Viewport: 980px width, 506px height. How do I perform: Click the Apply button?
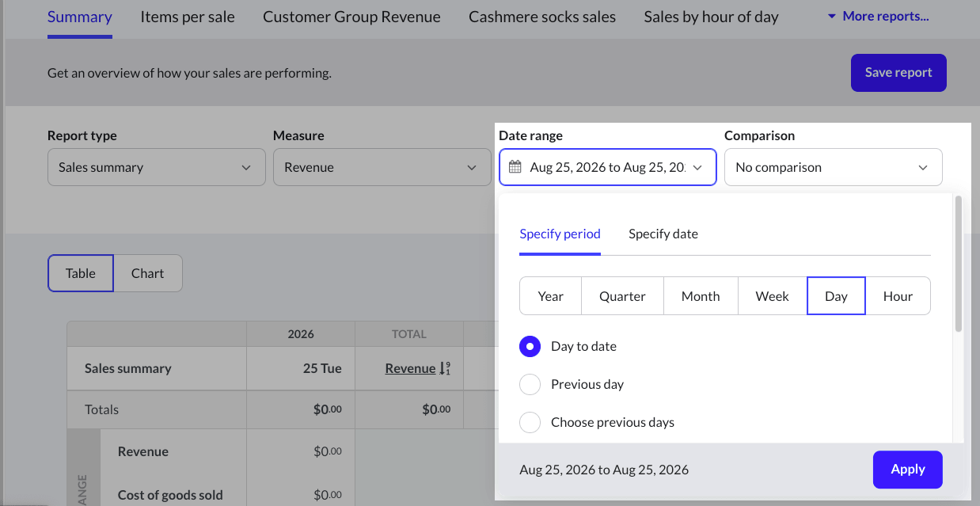click(x=908, y=470)
